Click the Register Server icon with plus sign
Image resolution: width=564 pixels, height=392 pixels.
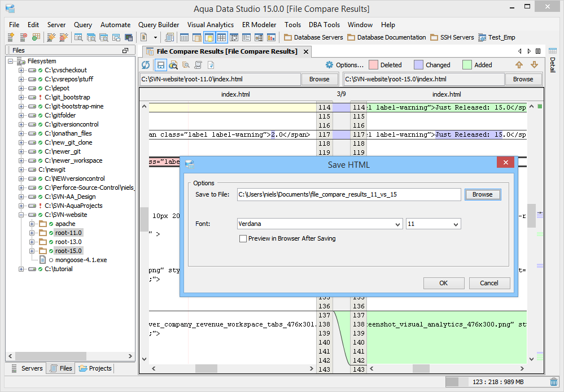pos(11,37)
